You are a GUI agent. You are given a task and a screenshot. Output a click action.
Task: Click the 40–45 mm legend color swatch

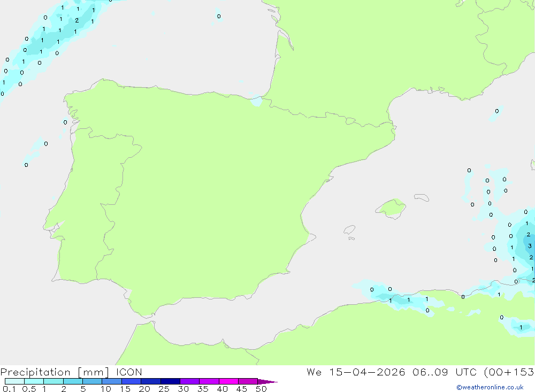click(228, 381)
